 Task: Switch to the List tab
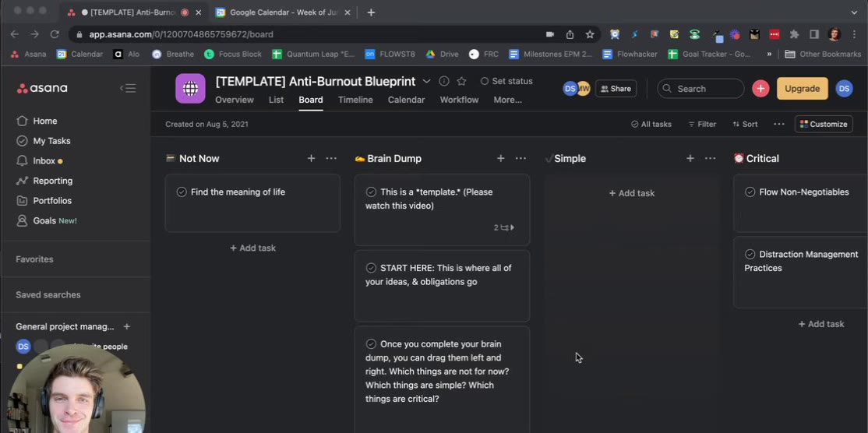[277, 100]
